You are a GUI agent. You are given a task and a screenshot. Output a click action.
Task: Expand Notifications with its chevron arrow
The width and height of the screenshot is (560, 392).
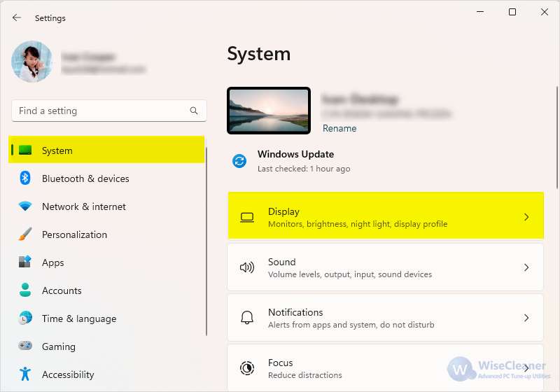click(x=526, y=317)
